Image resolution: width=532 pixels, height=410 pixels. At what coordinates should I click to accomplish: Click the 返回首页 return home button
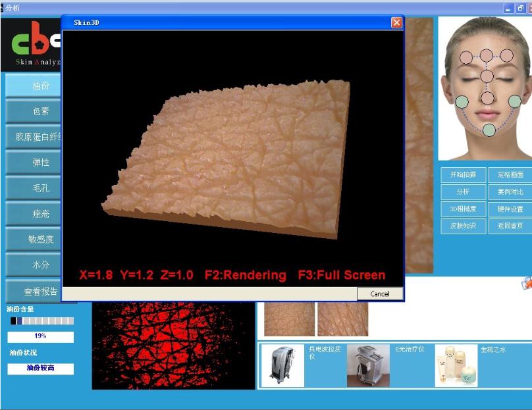[x=510, y=226]
